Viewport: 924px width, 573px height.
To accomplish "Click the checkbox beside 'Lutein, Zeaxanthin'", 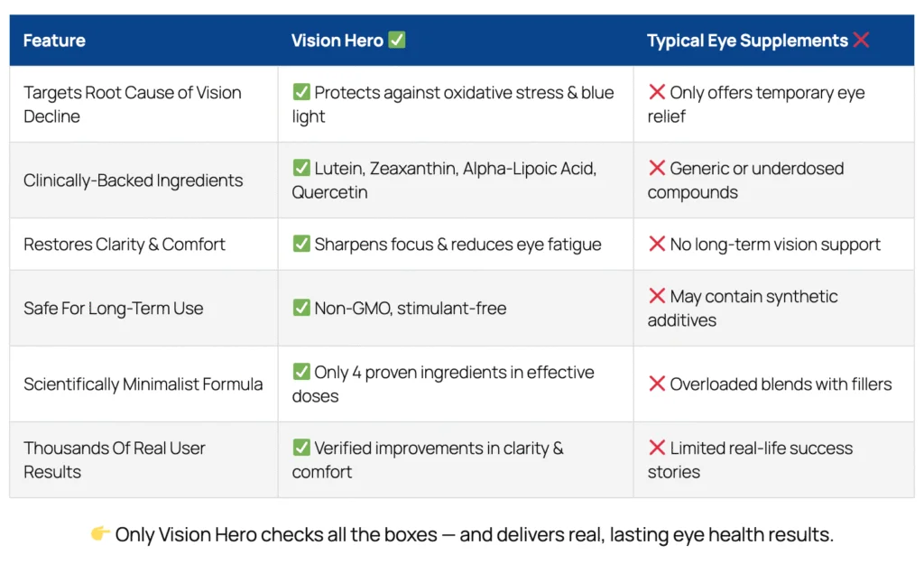I will coord(301,168).
